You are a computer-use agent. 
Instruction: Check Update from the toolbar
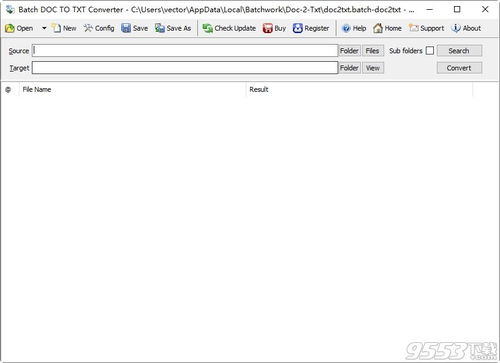click(229, 28)
